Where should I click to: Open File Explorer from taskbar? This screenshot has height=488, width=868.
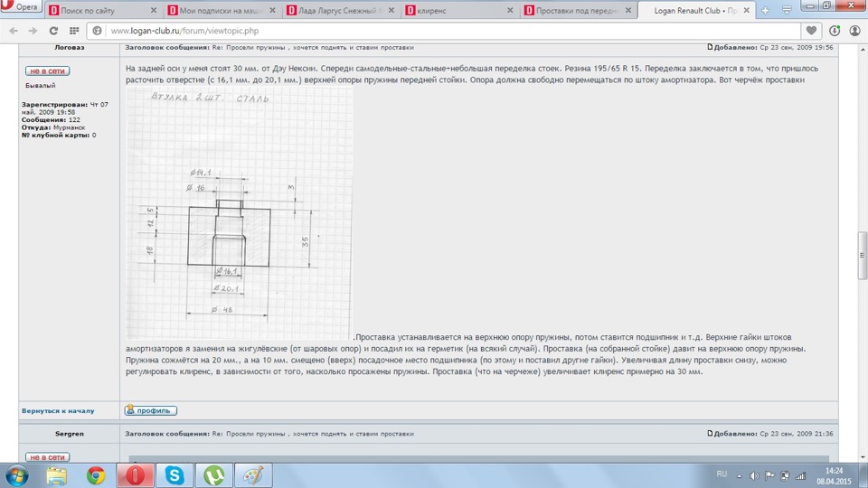56,475
